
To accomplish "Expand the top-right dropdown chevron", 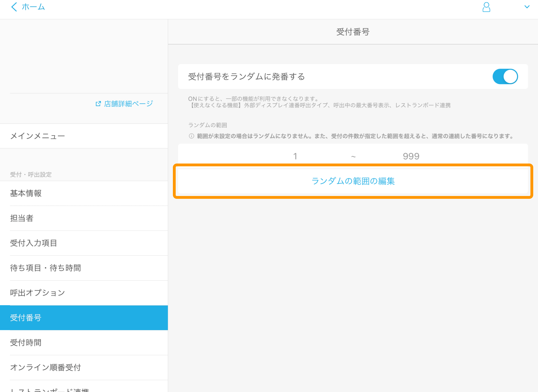I will click(527, 7).
